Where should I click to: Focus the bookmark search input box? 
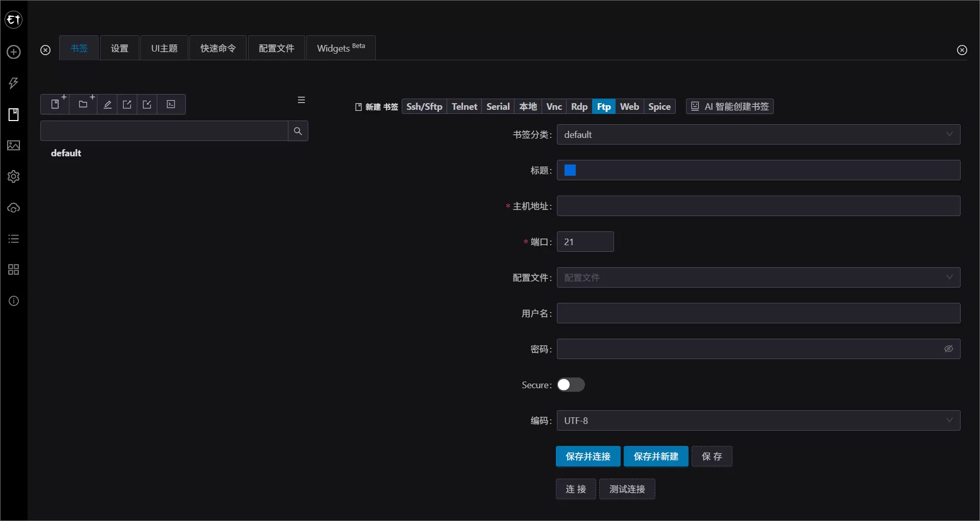coord(164,131)
